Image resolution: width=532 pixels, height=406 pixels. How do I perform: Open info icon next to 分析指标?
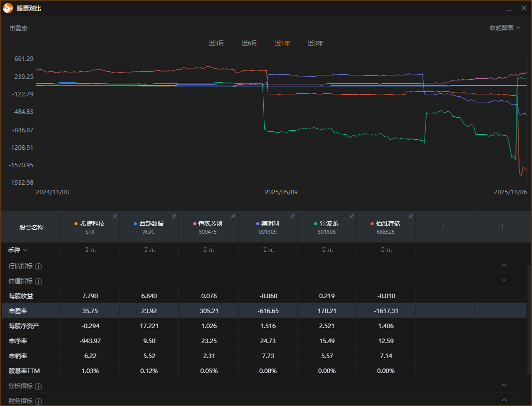38,387
